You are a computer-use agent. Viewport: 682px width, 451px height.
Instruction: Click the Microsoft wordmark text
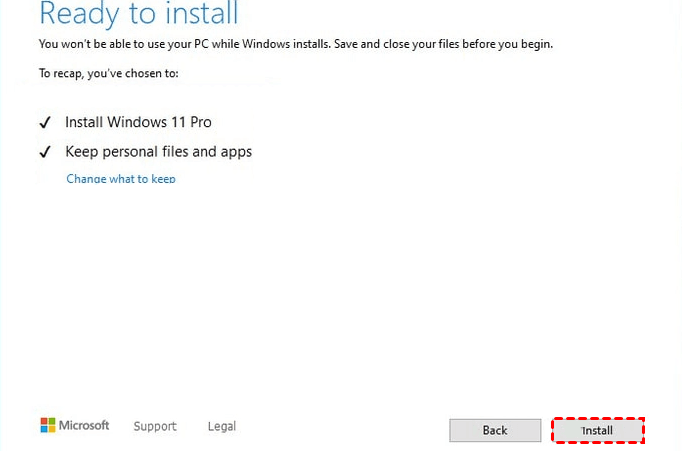point(84,425)
